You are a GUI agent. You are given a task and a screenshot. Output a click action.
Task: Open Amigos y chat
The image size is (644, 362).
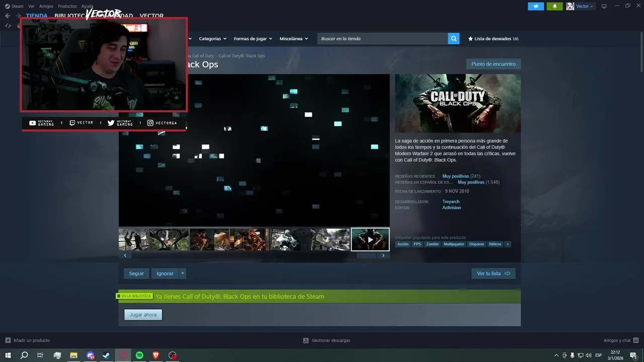coord(621,340)
